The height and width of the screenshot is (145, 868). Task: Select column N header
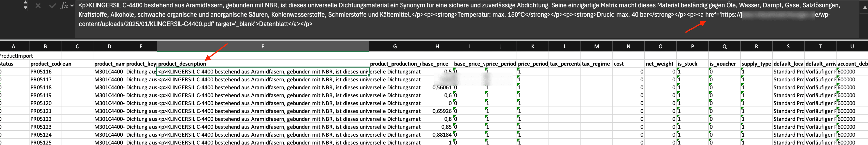point(628,46)
